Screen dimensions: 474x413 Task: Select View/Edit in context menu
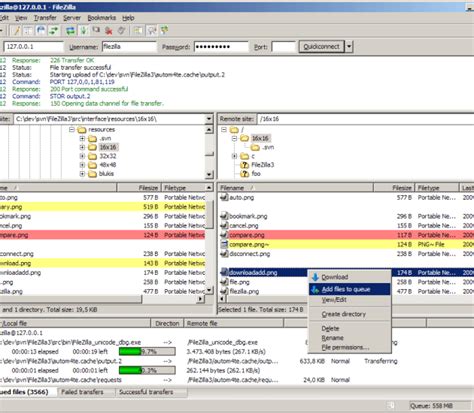[349, 300]
